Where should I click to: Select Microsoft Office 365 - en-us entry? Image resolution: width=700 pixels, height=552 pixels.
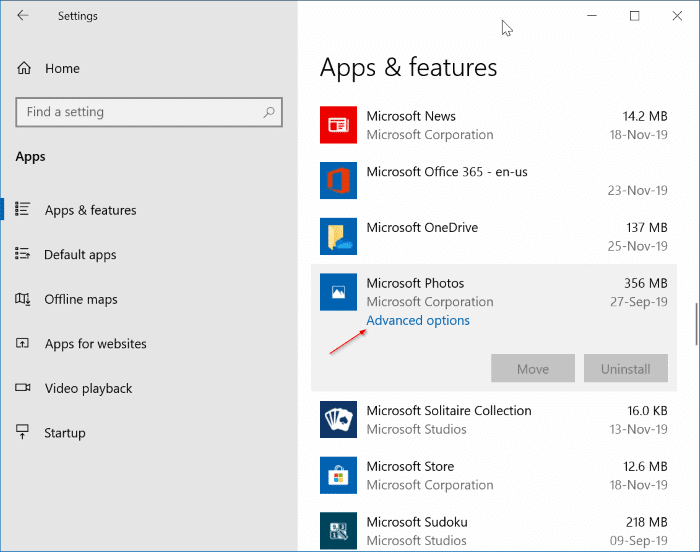click(447, 172)
